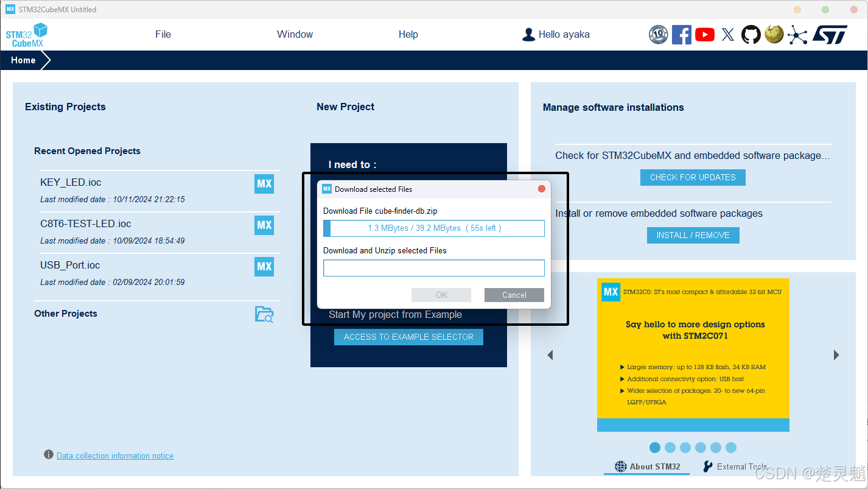
Task: Open the Help menu
Action: [x=408, y=35]
